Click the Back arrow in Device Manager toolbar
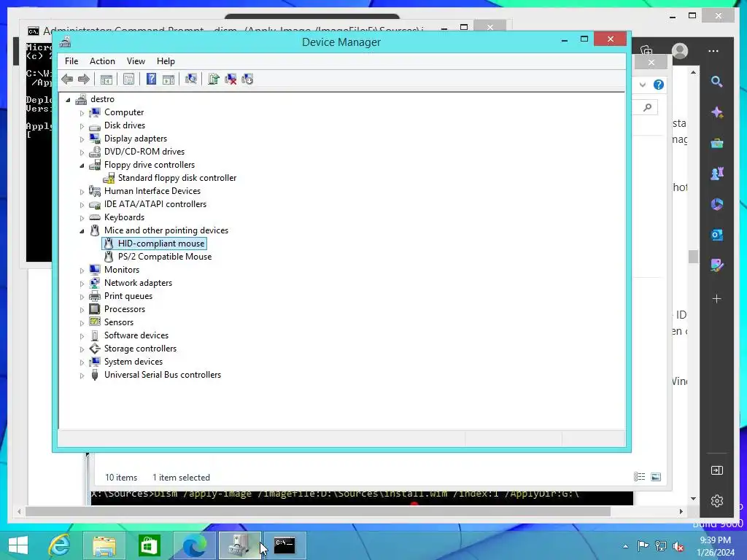 coord(67,79)
